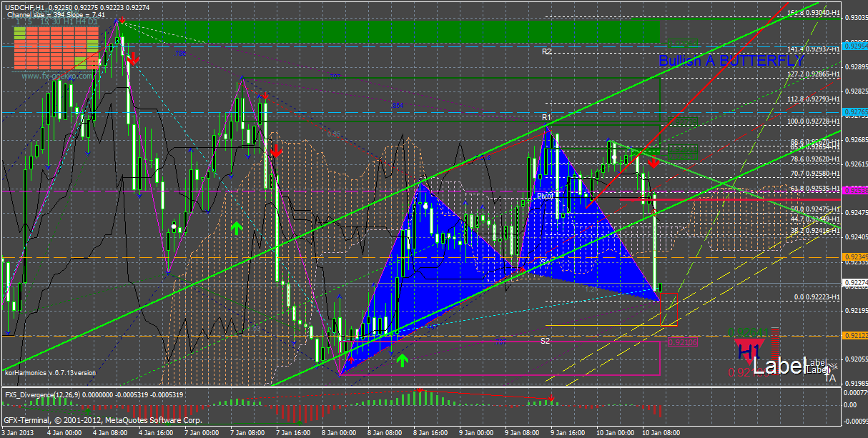868x438 pixels.
Task: Select the 100.0 0.92728-H1 Fibonacci label
Action: (814, 121)
